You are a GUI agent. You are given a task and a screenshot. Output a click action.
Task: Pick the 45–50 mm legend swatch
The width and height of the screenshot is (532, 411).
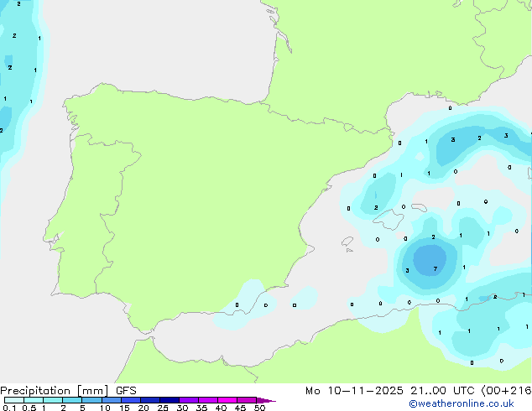coord(247,400)
